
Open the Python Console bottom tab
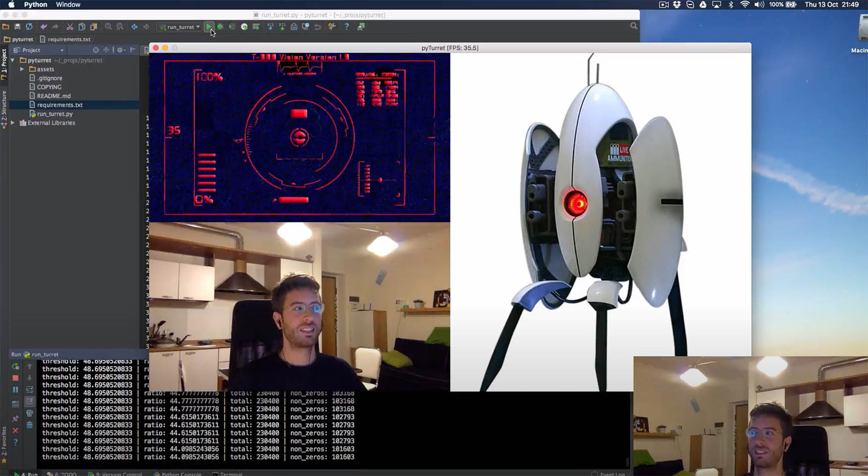178,474
